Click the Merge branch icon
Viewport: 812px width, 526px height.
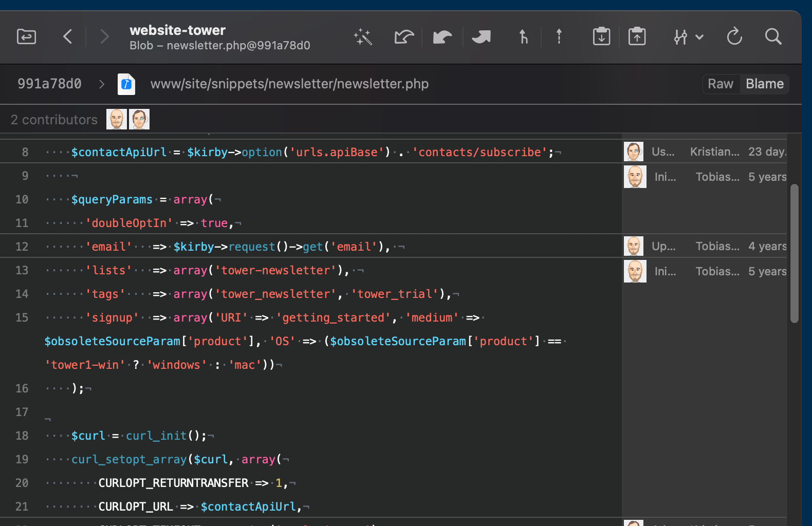[x=523, y=37]
